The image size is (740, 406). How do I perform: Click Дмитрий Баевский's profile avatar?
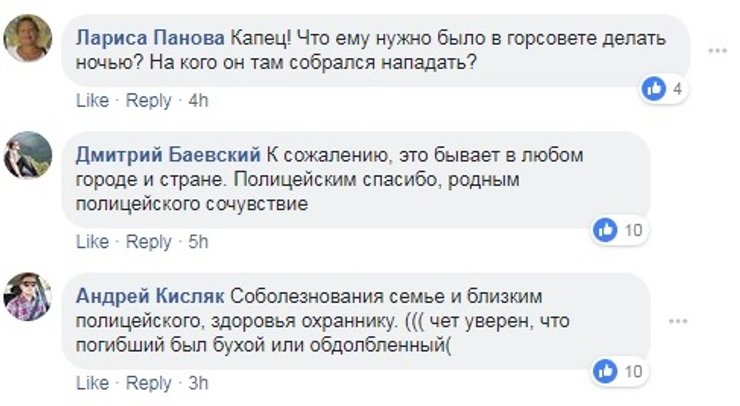point(28,155)
